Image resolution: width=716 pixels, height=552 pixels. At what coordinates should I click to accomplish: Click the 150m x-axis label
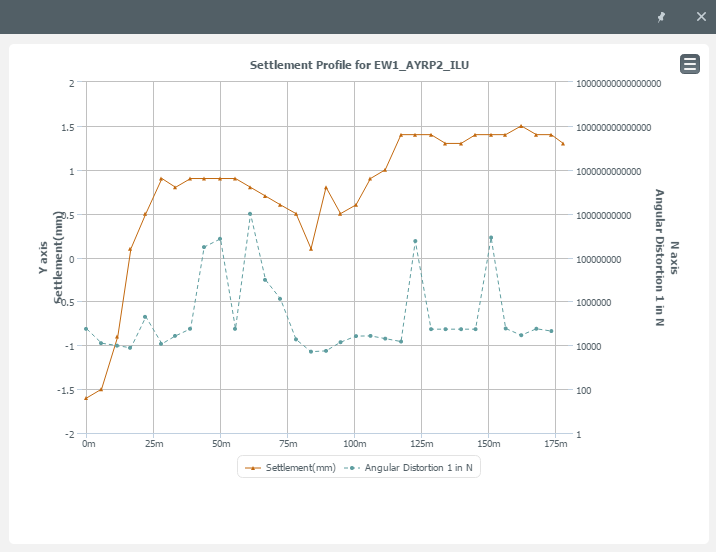coord(489,444)
